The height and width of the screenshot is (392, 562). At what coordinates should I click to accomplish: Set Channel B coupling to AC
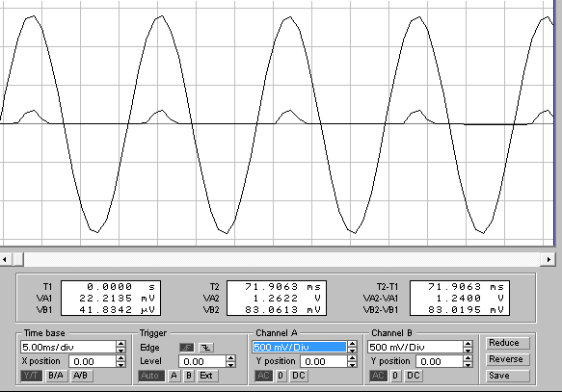click(378, 376)
